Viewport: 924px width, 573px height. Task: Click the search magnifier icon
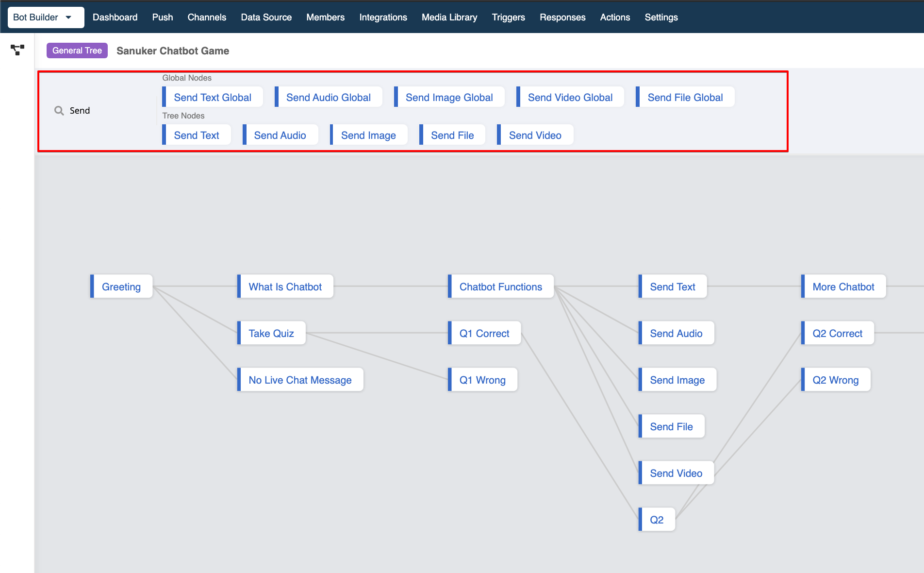[59, 111]
